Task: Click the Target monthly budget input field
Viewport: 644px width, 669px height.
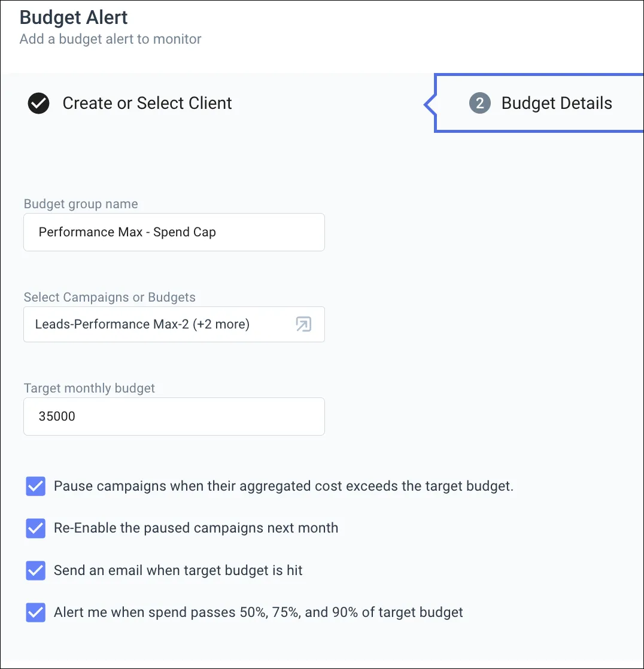Action: click(x=174, y=416)
